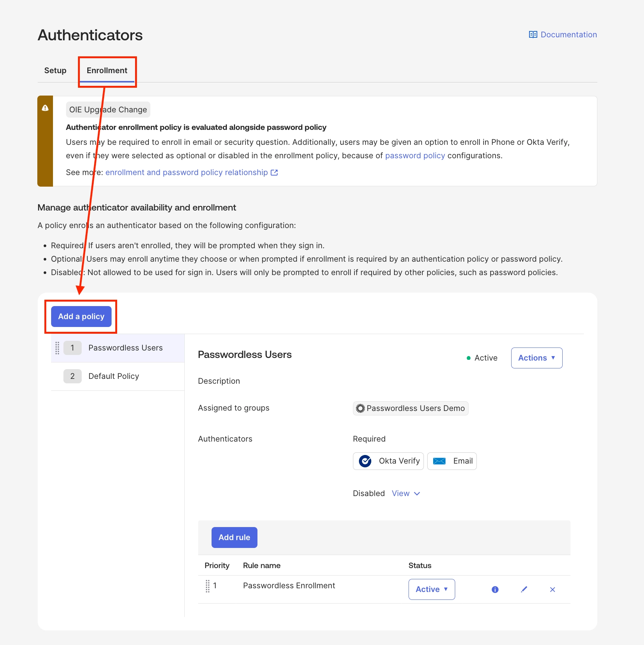Click the drag handle for rule priority 1
The image size is (644, 645).
click(208, 586)
